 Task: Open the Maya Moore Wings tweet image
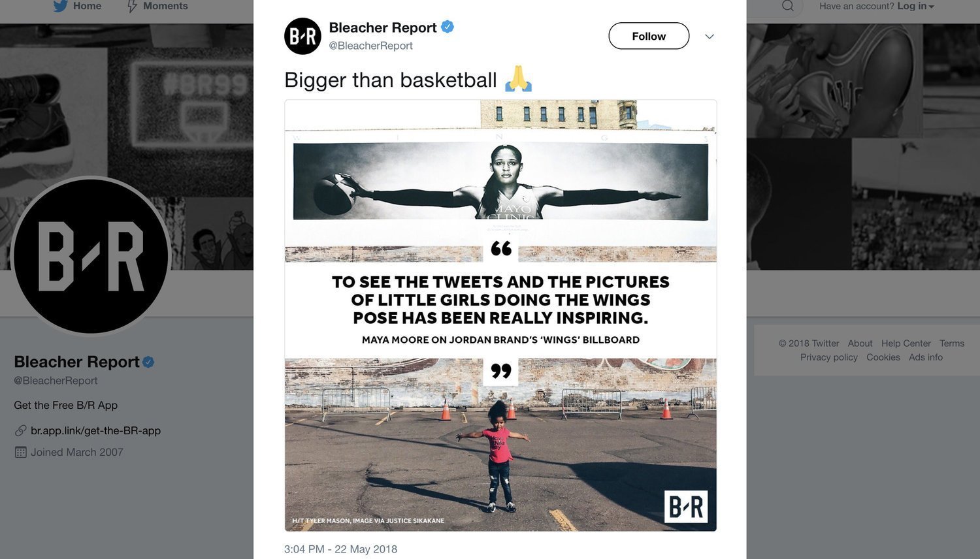point(500,315)
